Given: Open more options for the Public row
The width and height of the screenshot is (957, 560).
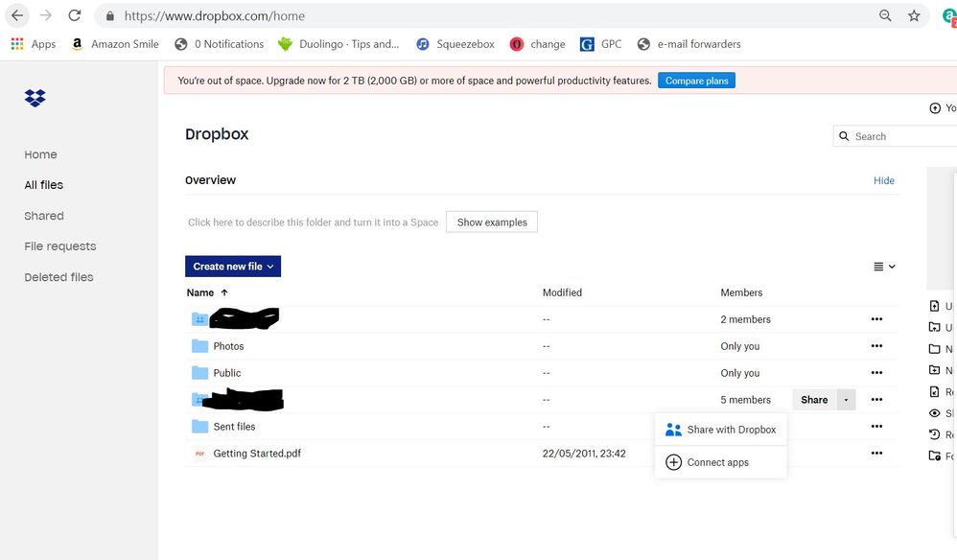Looking at the screenshot, I should [876, 373].
